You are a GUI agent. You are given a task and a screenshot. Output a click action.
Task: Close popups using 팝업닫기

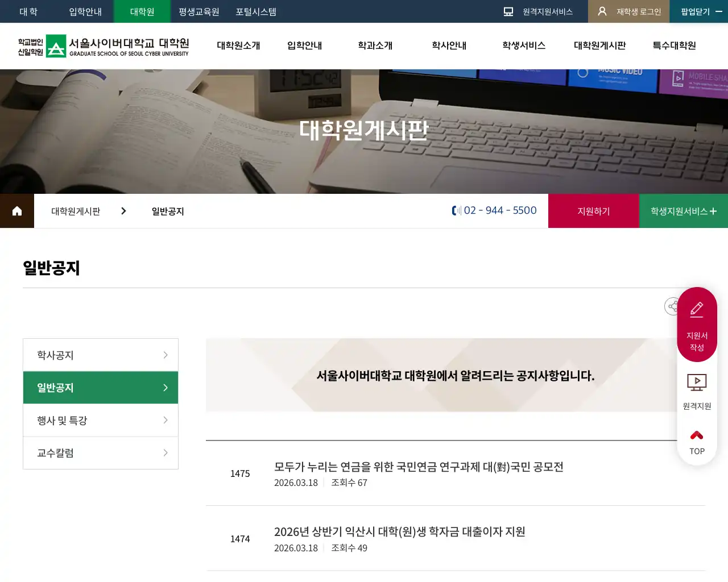coord(692,11)
